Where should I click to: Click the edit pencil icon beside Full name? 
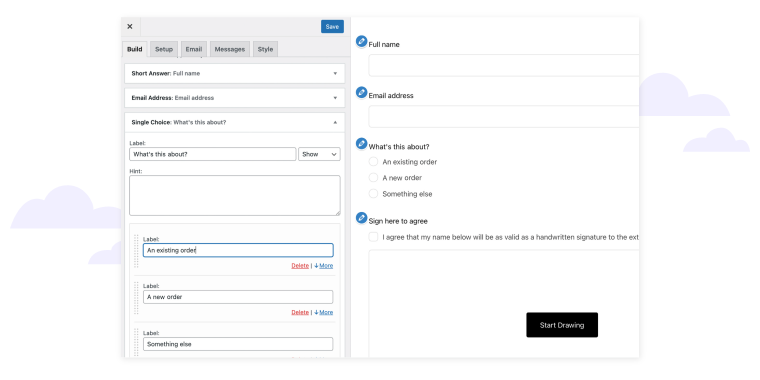(361, 41)
